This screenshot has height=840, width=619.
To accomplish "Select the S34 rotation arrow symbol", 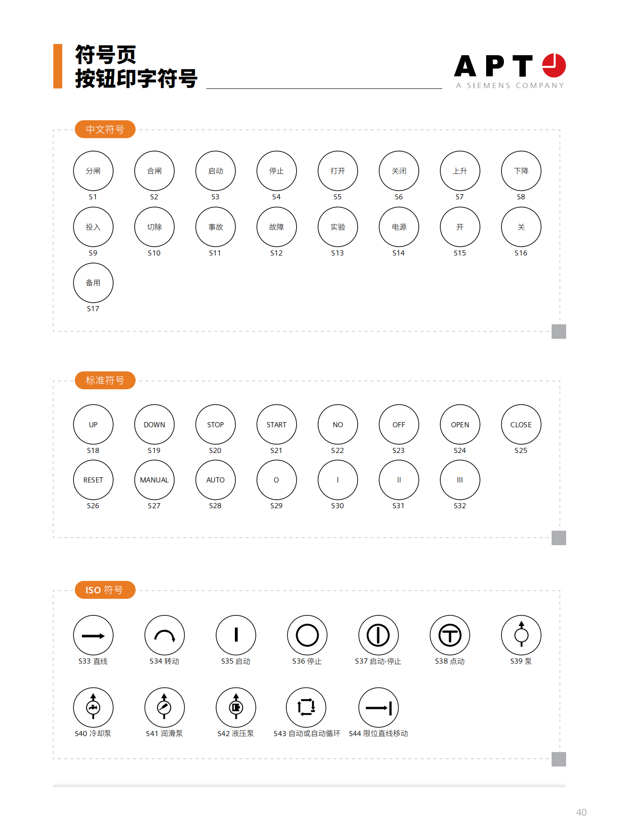I will [164, 635].
